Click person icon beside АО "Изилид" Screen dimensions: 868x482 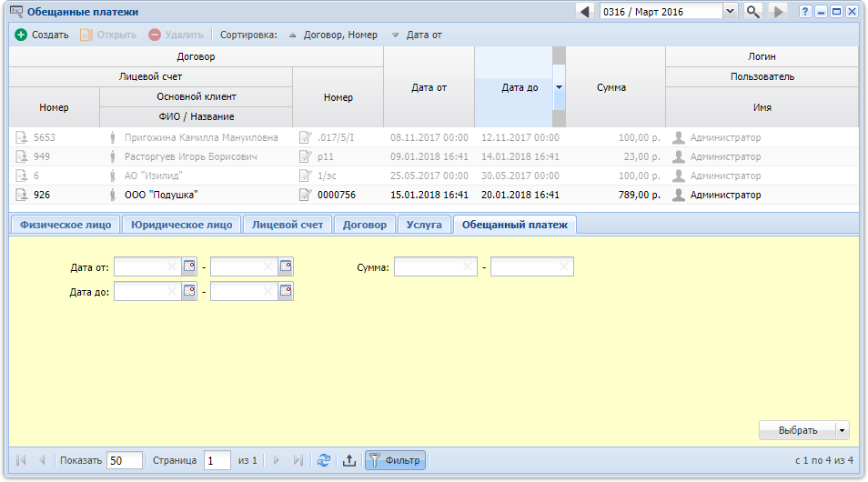point(113,176)
